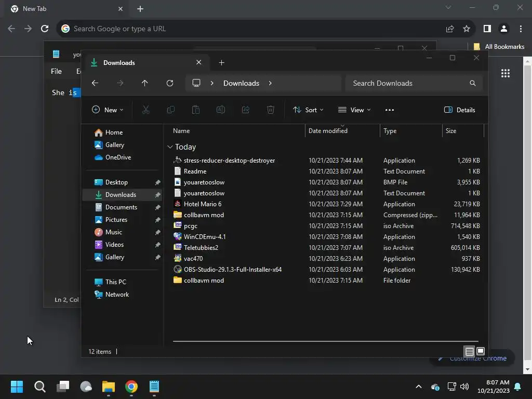Open Chrome's three-dot menu
The image size is (532, 399).
click(521, 29)
